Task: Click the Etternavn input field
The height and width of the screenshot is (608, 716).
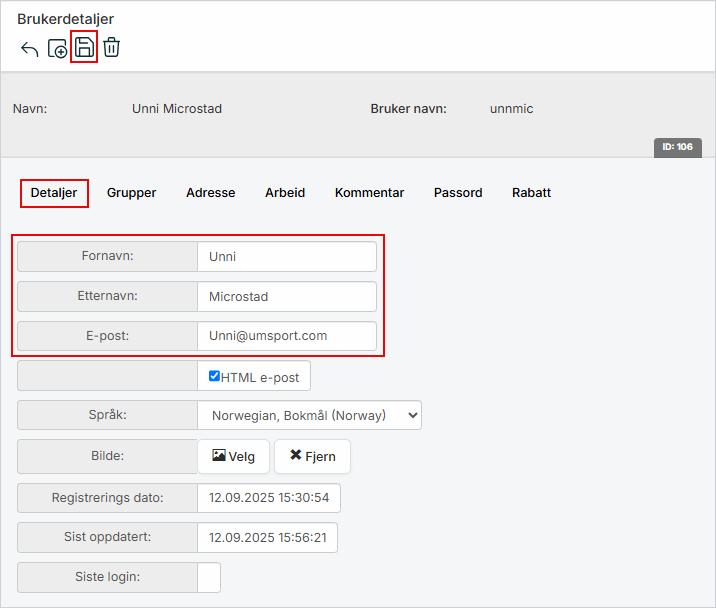Action: [x=286, y=296]
